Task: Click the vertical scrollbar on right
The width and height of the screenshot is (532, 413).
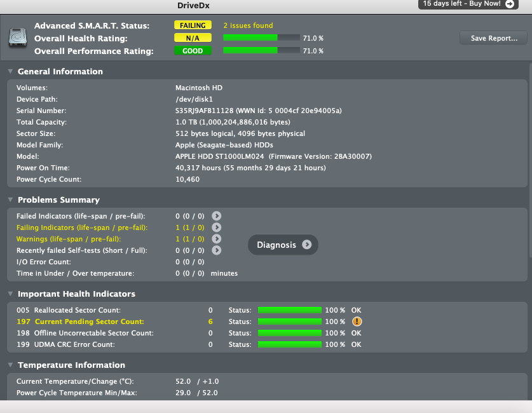Action: tap(530, 160)
